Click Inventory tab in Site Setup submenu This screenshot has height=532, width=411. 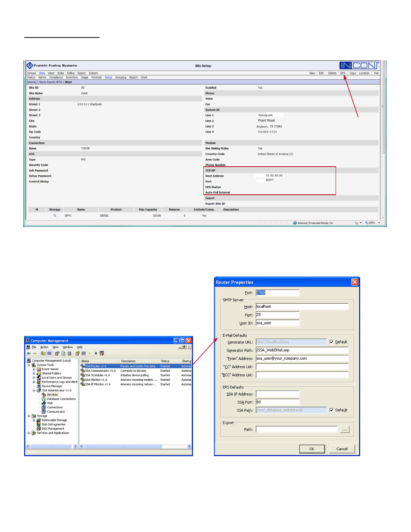coord(72,78)
